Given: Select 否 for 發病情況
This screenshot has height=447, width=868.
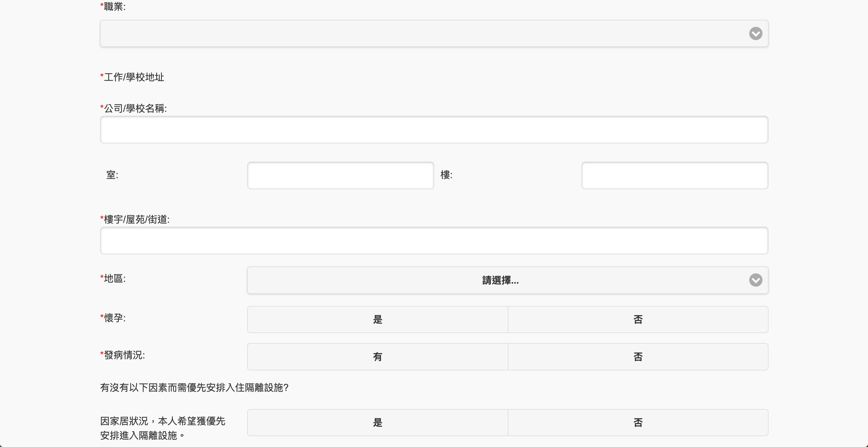Looking at the screenshot, I should pyautogui.click(x=638, y=356).
